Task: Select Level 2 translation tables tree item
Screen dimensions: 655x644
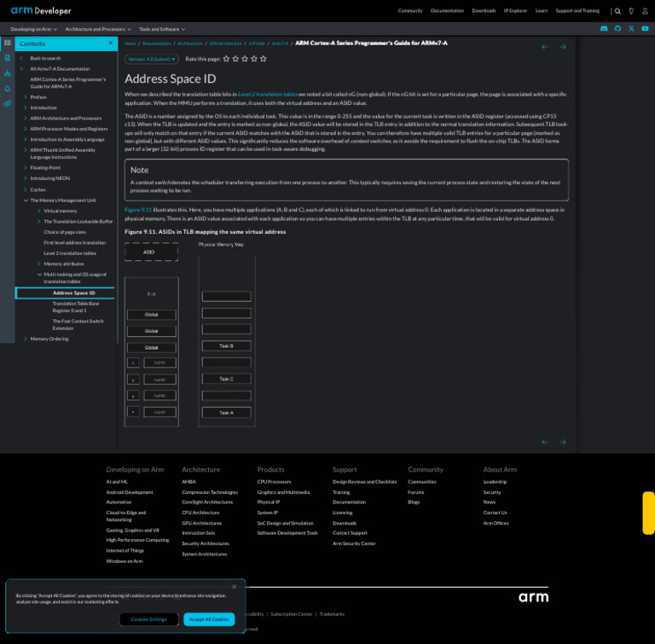Action: pos(70,253)
